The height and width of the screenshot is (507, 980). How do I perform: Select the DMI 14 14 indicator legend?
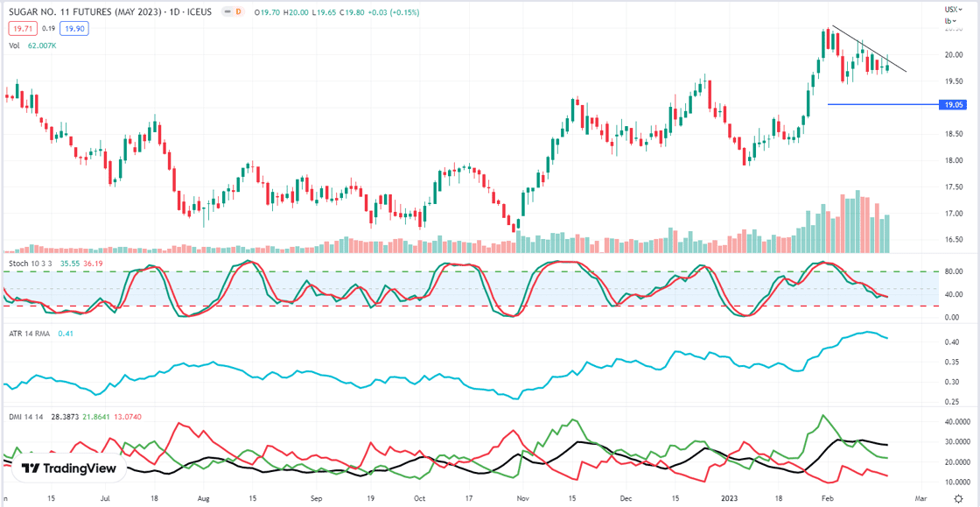pos(28,416)
